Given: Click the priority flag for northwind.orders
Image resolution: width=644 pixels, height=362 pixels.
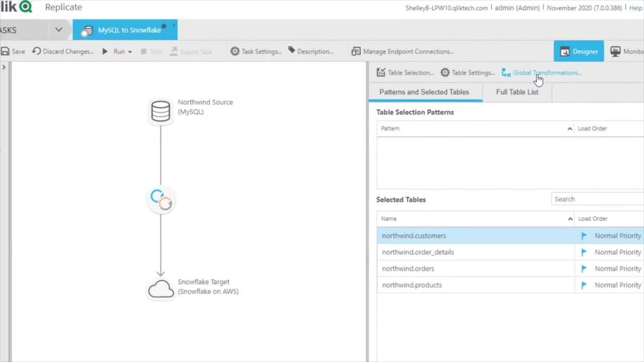Looking at the screenshot, I should (x=584, y=269).
